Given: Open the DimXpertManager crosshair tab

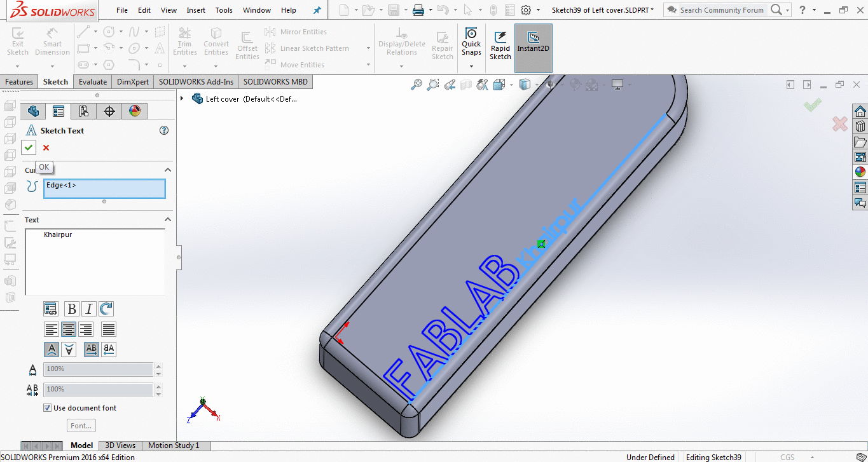Looking at the screenshot, I should [109, 111].
